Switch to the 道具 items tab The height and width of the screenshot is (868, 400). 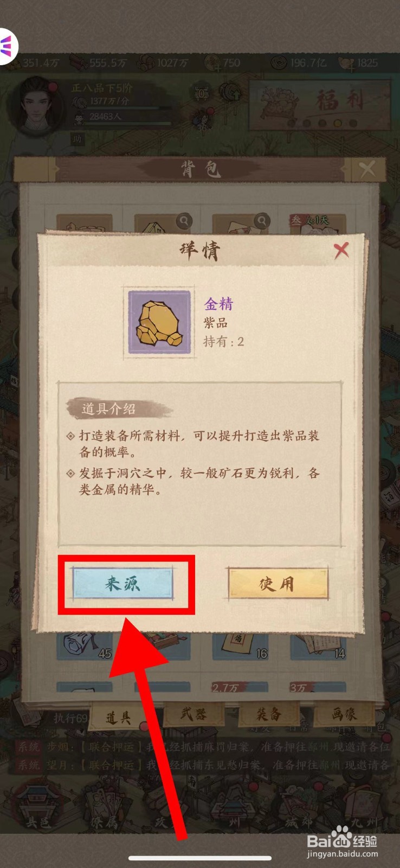tap(119, 717)
